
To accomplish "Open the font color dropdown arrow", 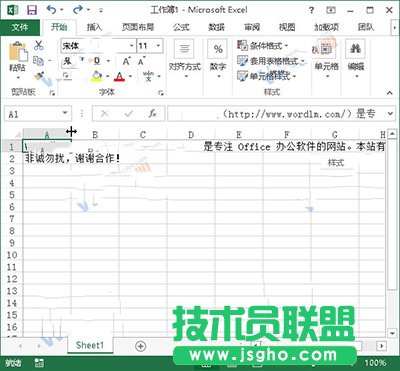I will coord(130,76).
